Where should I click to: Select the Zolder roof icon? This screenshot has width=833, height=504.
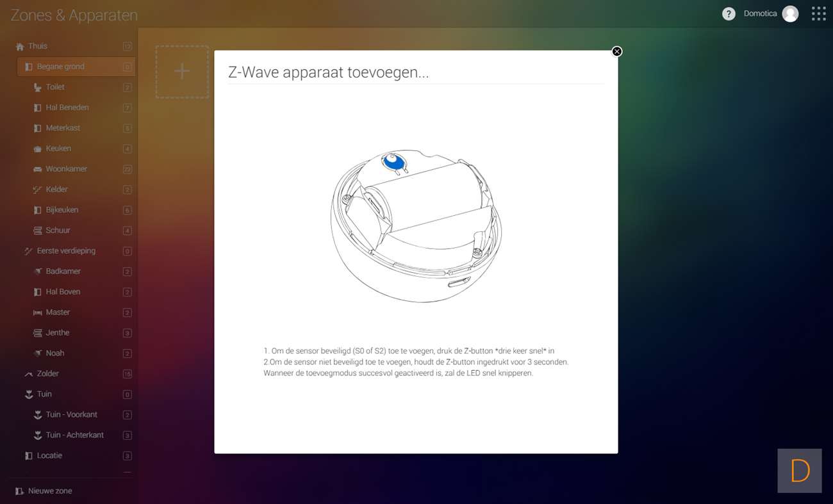click(28, 374)
